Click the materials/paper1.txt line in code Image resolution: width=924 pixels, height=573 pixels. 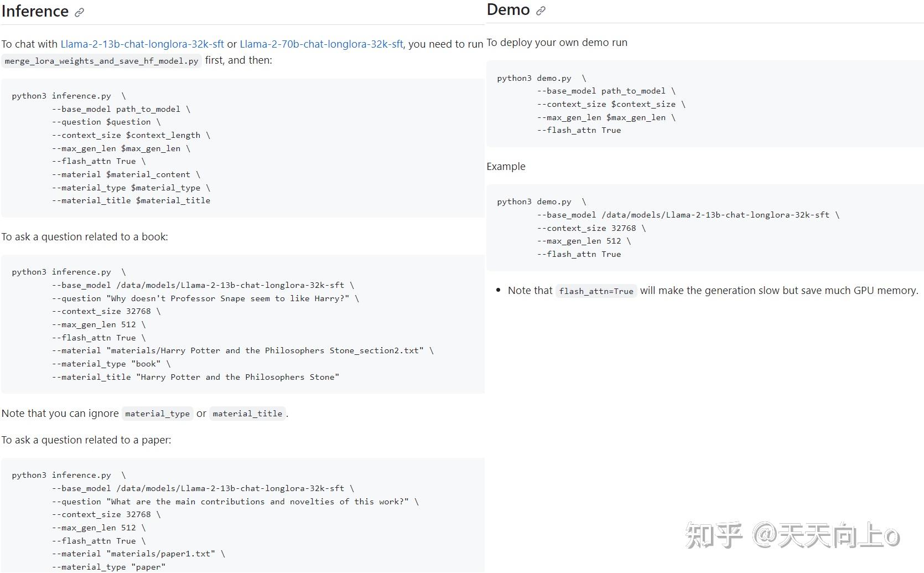point(138,554)
